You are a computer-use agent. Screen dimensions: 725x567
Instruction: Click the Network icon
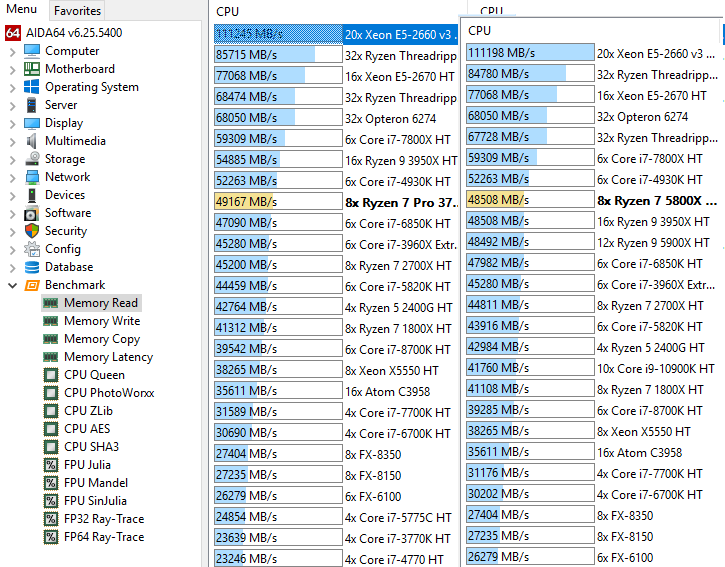(x=32, y=177)
